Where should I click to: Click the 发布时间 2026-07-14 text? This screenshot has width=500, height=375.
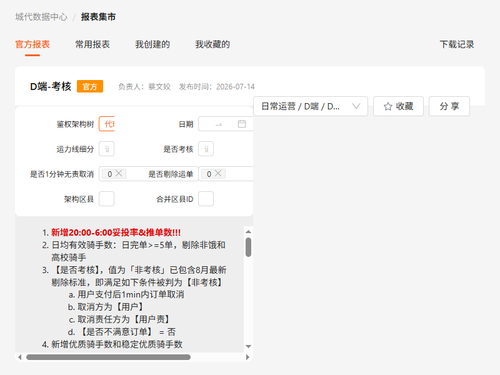point(217,87)
